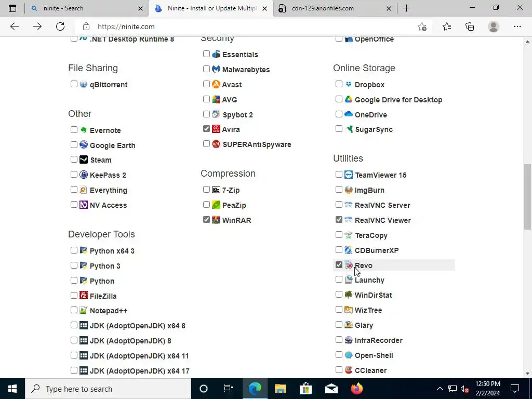Click the page vertical scrollbar thumb
Viewport: 532px width, 399px height.
pos(527,197)
